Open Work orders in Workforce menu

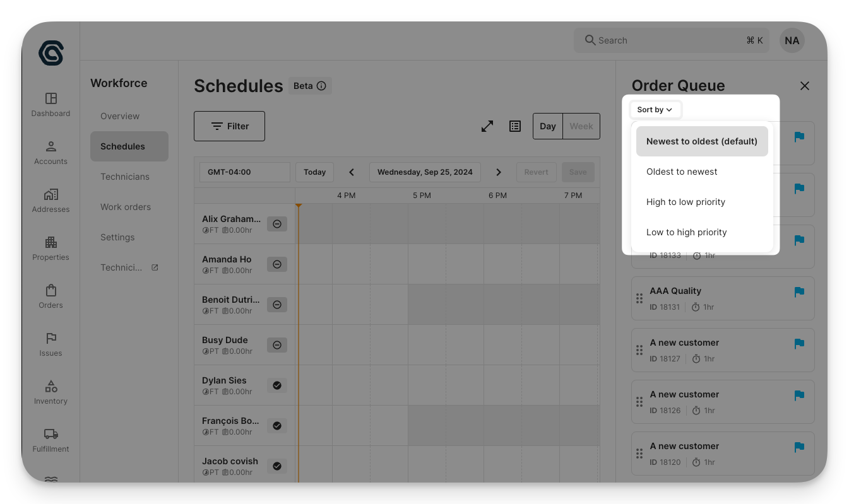[129, 207]
